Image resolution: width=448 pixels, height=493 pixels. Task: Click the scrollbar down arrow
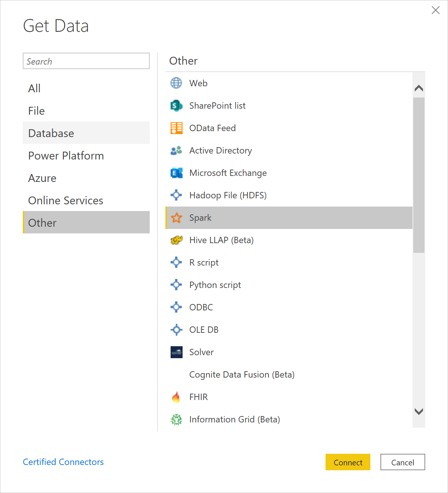click(419, 412)
